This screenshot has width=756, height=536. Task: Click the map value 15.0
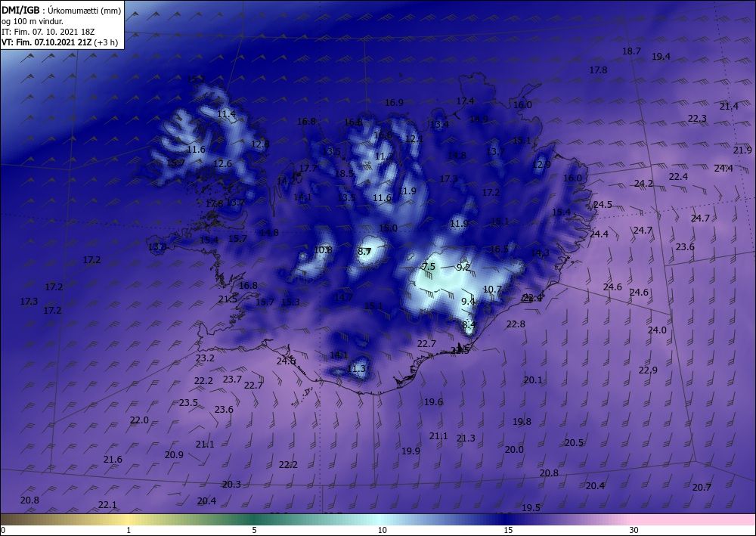click(x=388, y=228)
